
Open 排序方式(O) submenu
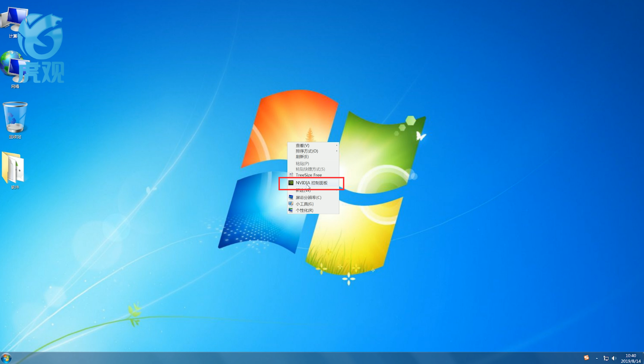point(313,151)
